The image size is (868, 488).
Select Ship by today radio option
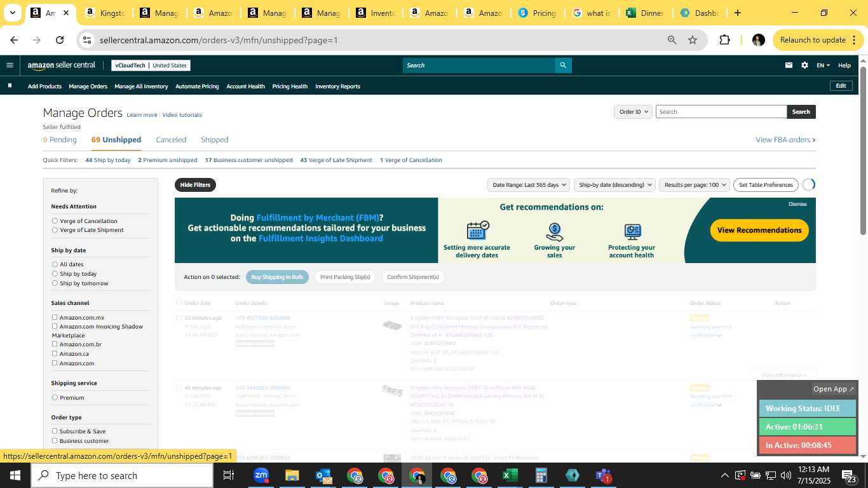coord(55,274)
